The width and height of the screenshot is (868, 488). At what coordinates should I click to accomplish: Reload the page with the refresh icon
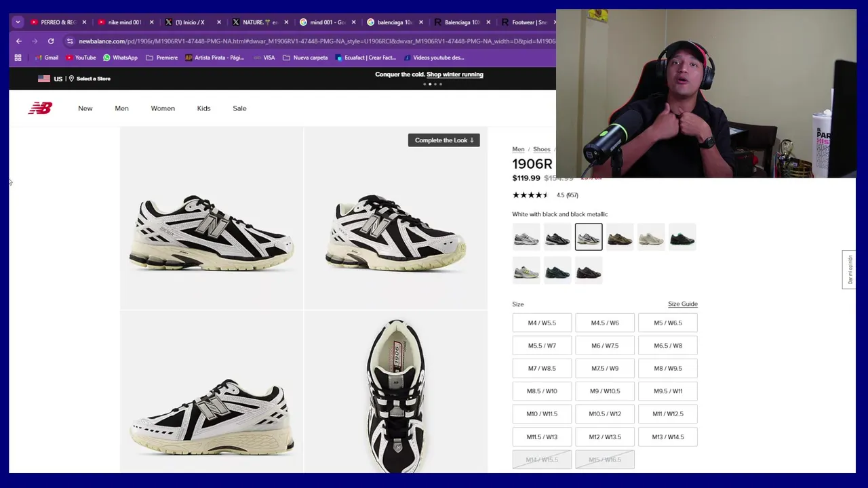[x=51, y=41]
